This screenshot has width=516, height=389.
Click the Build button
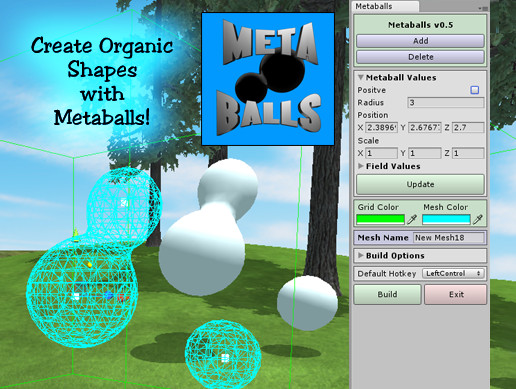click(387, 294)
